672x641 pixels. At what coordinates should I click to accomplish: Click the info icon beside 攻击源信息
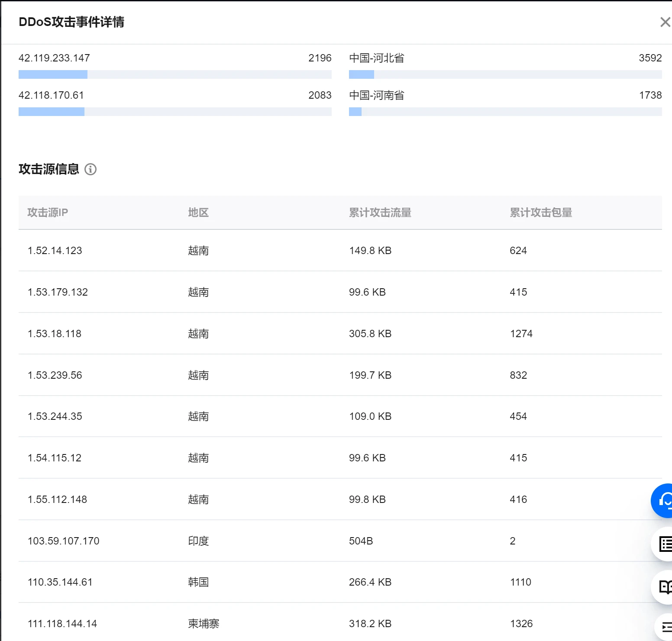(90, 169)
